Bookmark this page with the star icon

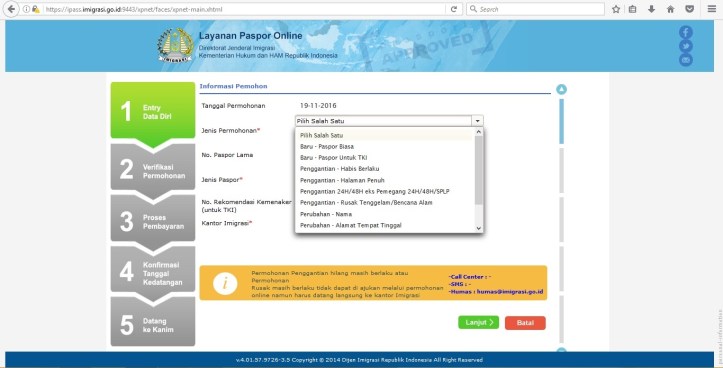tap(616, 9)
